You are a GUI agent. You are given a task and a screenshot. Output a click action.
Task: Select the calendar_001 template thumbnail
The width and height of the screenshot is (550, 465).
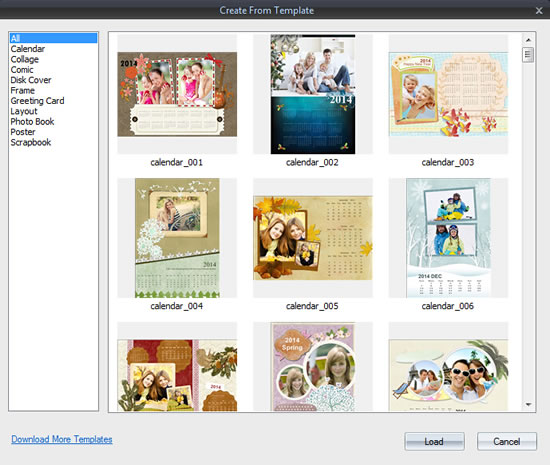tap(177, 94)
